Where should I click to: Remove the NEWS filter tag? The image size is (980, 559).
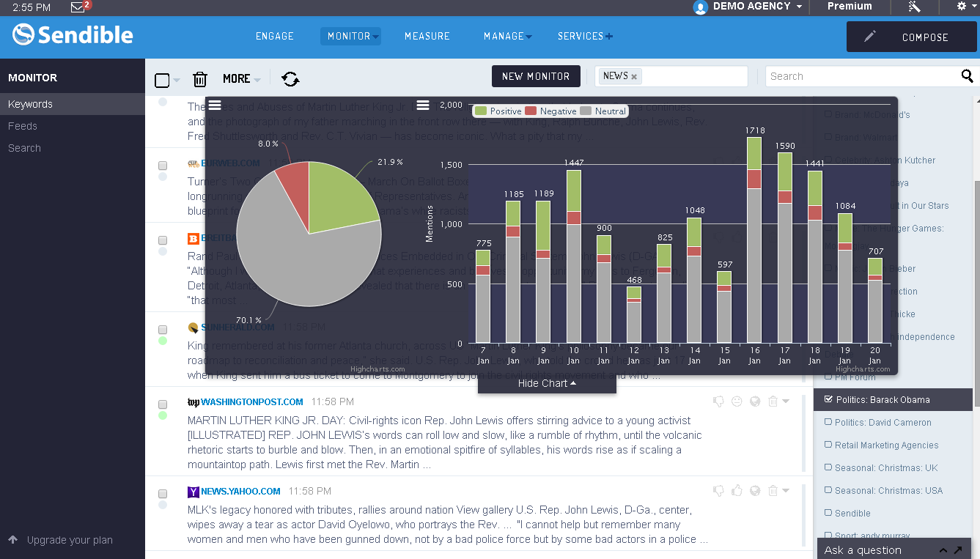point(634,76)
